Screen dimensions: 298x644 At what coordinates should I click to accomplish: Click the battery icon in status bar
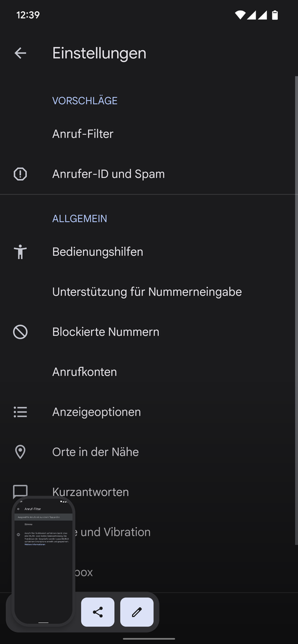click(275, 15)
